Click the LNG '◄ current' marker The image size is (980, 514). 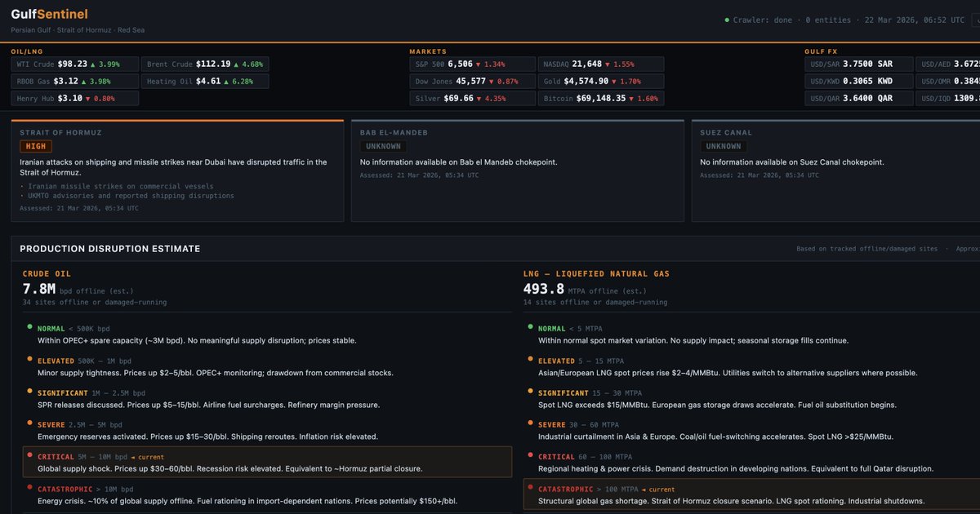[x=657, y=490]
